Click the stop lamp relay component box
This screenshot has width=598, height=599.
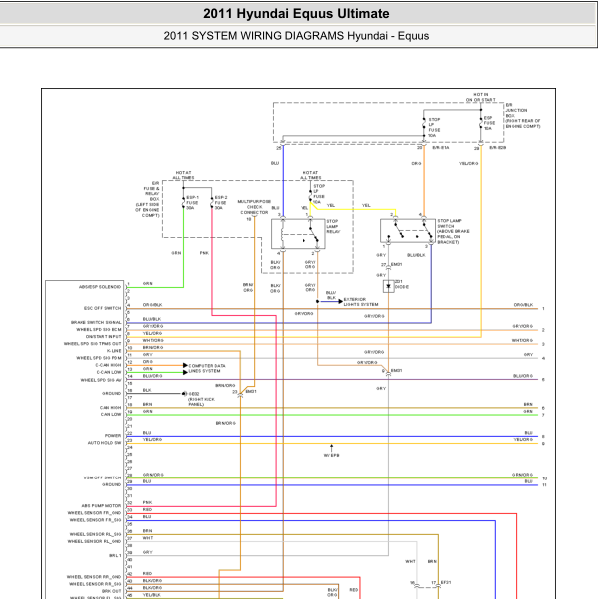pos(298,234)
